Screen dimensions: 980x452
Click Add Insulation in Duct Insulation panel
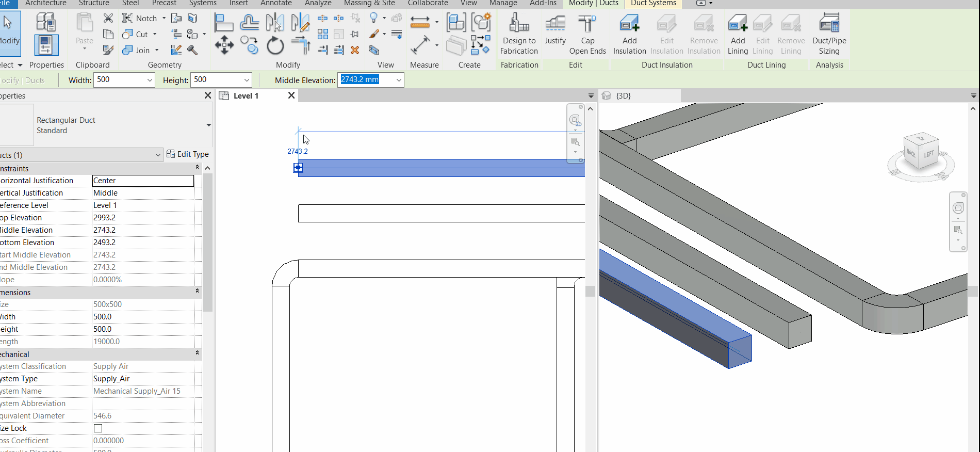(x=629, y=34)
